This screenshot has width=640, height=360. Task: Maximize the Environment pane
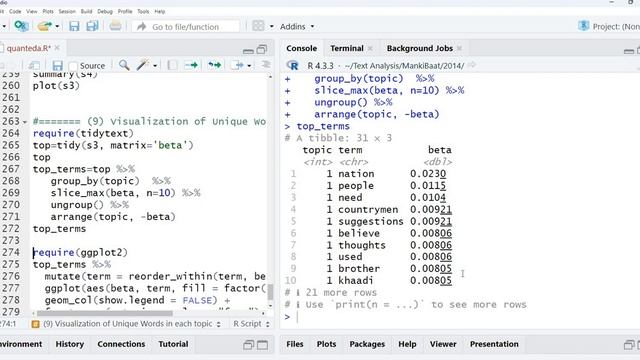click(262, 345)
